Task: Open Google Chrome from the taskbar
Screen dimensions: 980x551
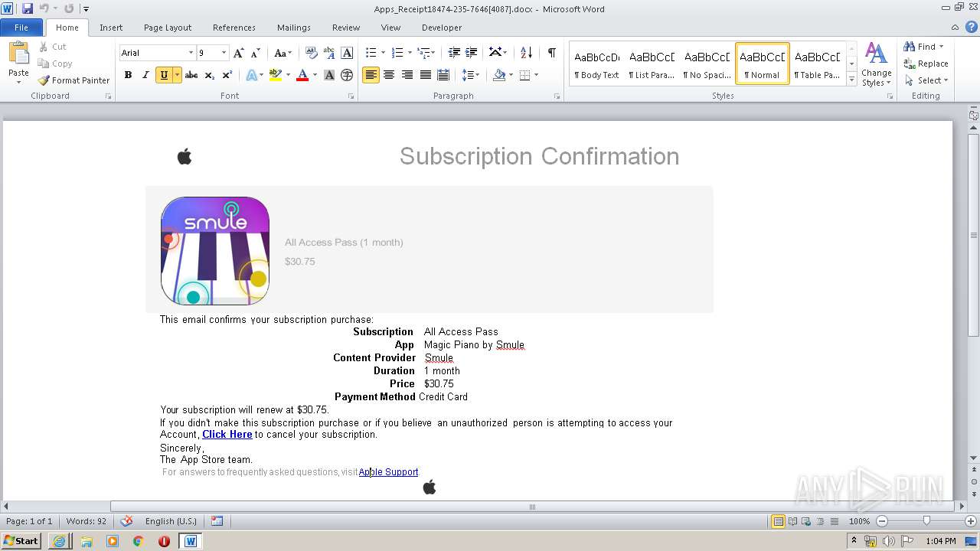Action: click(138, 541)
